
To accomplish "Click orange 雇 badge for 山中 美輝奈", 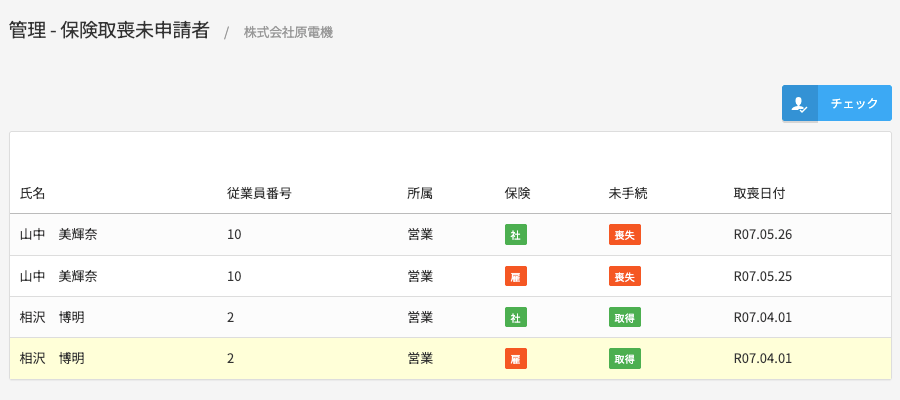I will coord(516,276).
